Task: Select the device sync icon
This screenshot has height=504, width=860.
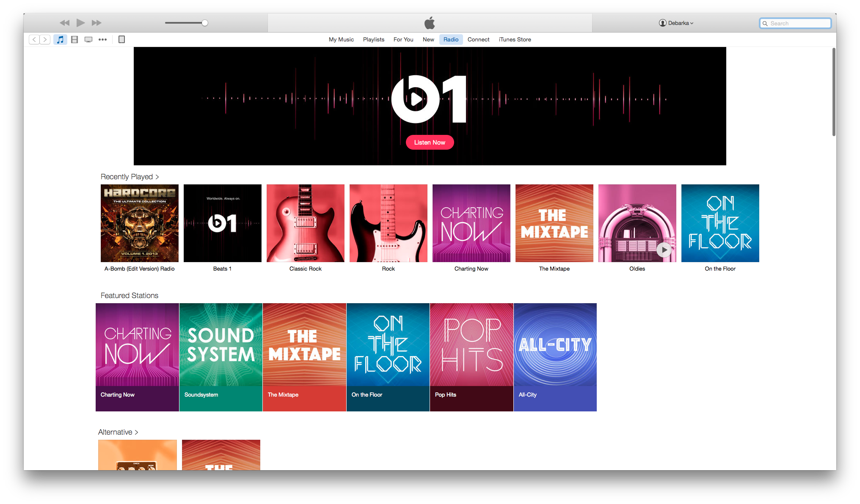Action: (122, 39)
